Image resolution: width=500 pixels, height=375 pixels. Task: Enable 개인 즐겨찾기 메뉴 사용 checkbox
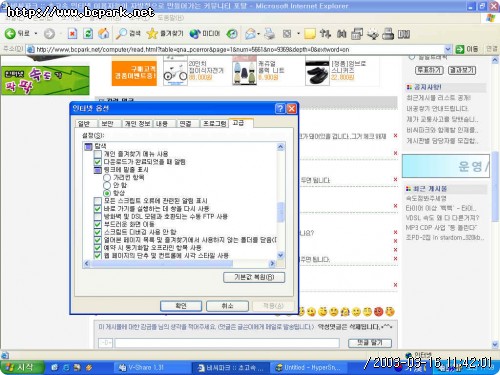tap(97, 154)
